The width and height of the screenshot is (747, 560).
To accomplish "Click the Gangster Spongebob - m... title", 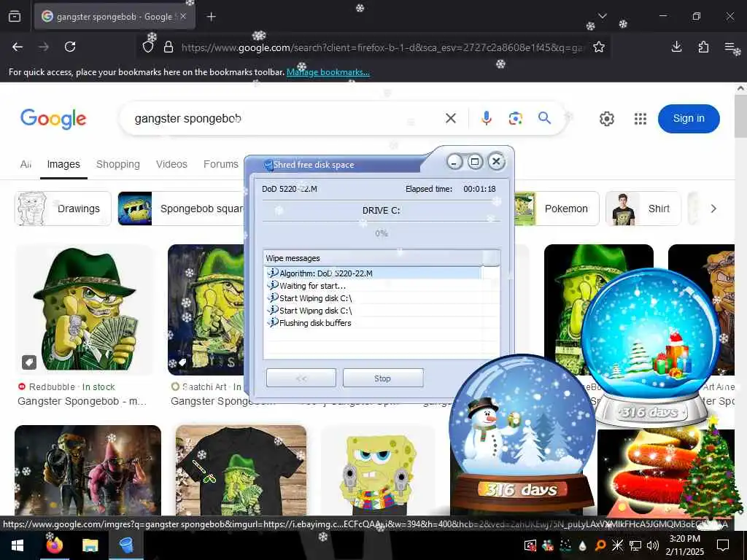I will 82,402.
